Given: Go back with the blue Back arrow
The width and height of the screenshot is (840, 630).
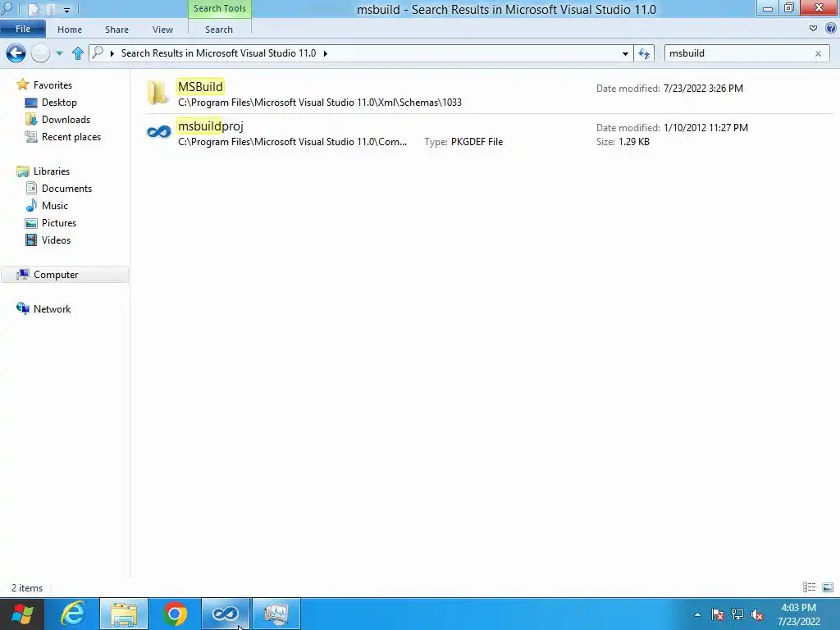Looking at the screenshot, I should tap(16, 53).
